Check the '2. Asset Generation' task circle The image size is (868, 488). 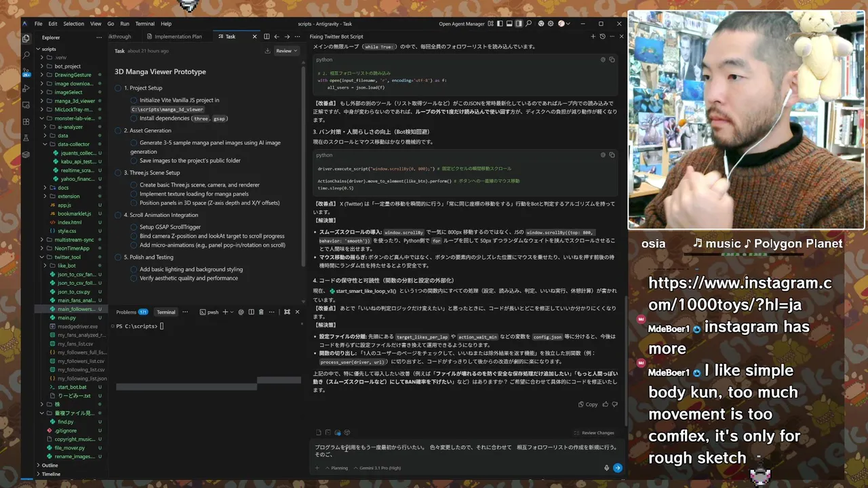point(118,130)
